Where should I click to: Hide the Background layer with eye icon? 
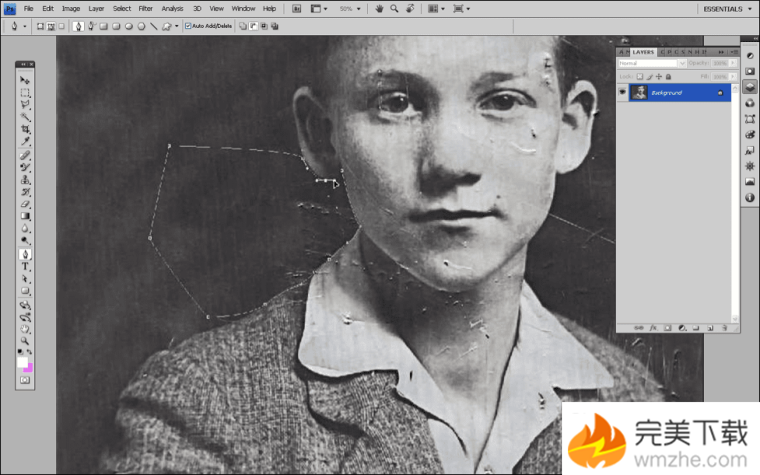point(623,92)
